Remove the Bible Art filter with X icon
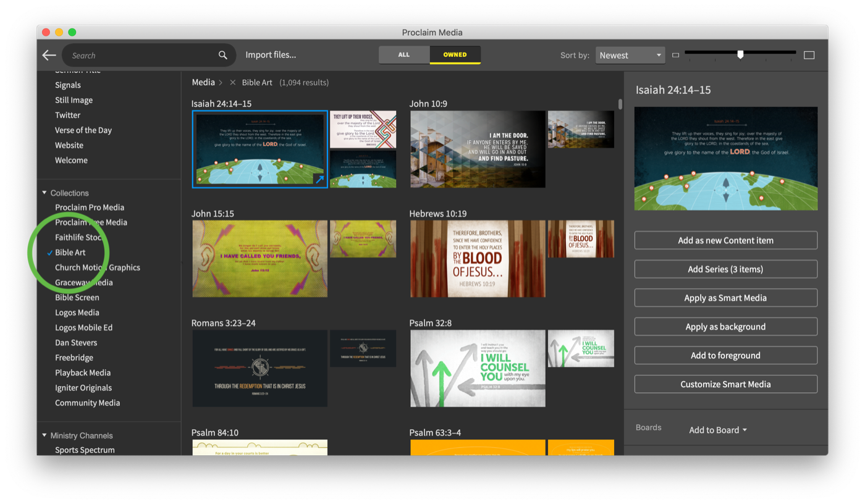Image resolution: width=865 pixels, height=504 pixels. (233, 82)
